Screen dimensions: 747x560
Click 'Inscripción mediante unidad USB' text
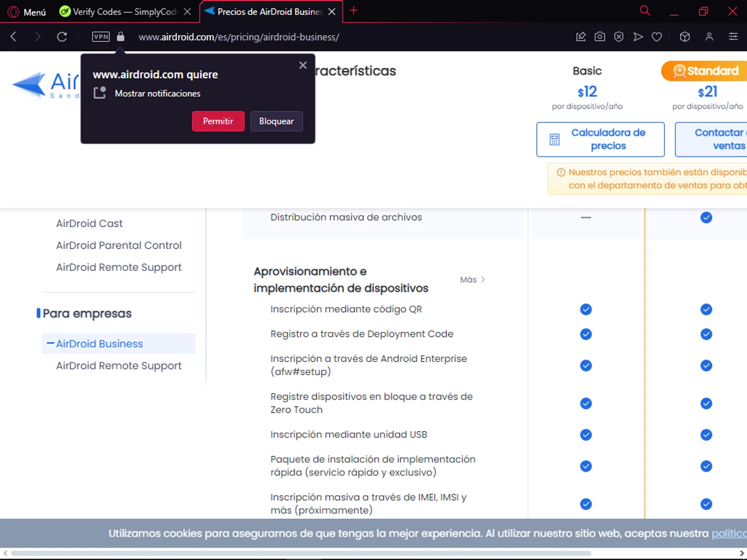[x=349, y=435]
